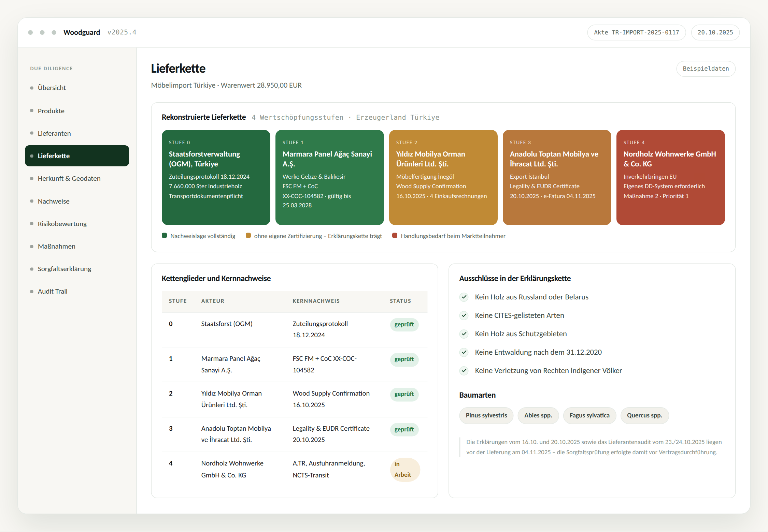
Task: Click geprüft status for Staatsforst (OGM)
Action: click(x=404, y=325)
